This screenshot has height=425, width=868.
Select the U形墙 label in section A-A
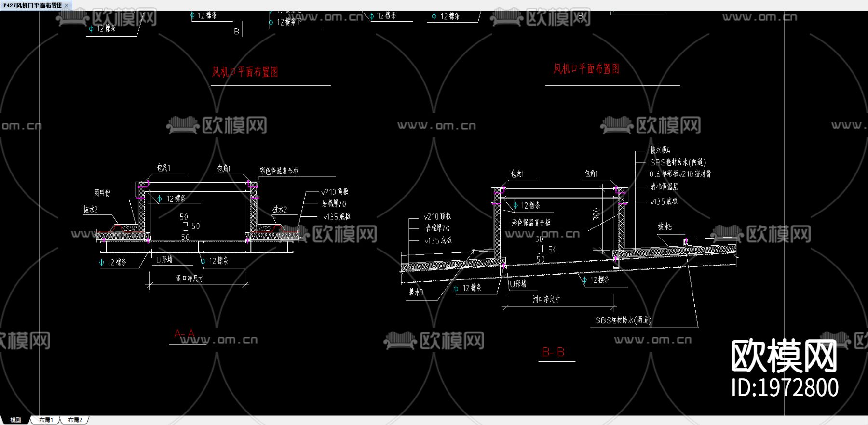coord(164,259)
